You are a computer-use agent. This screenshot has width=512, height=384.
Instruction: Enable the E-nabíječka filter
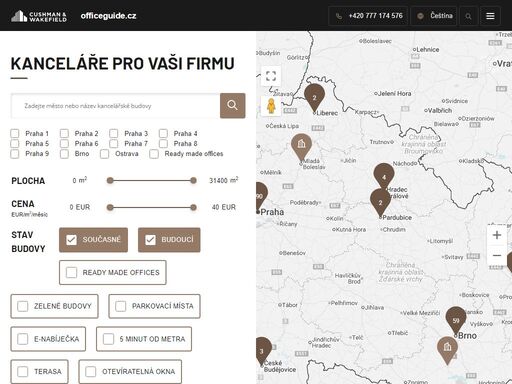coord(48,339)
